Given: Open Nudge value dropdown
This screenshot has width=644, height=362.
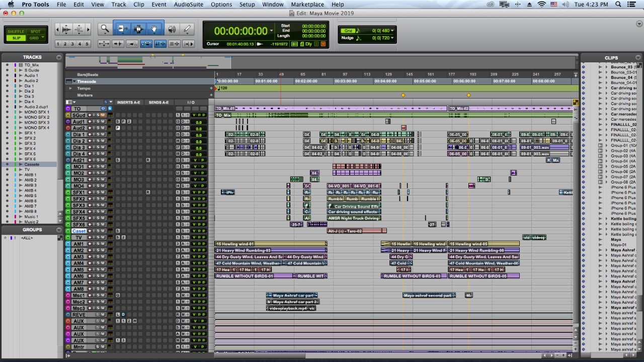Looking at the screenshot, I should point(392,38).
